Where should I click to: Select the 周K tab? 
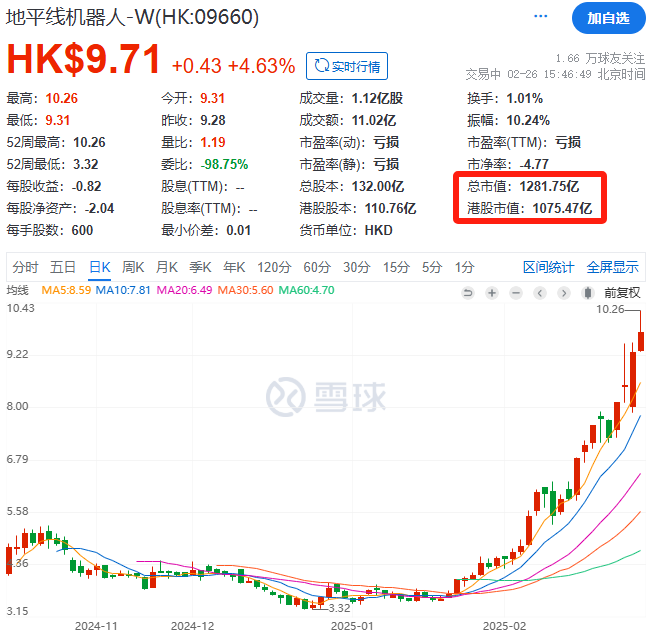(133, 267)
